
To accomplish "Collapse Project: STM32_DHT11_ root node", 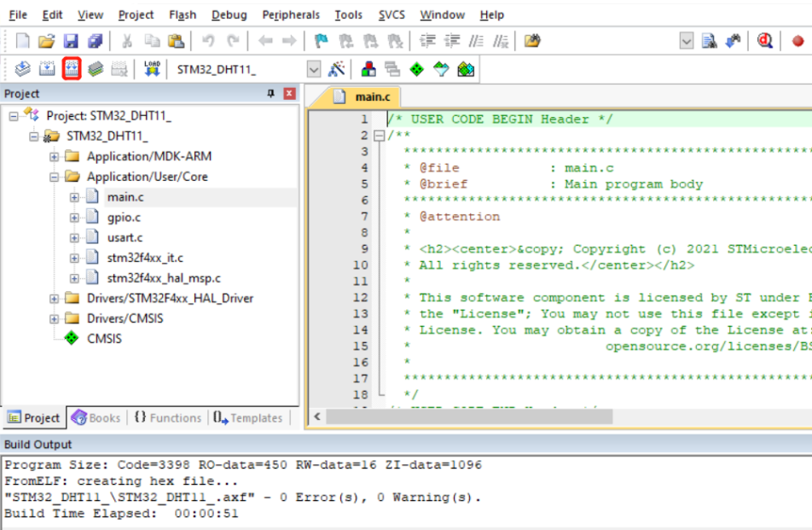I will tap(14, 115).
